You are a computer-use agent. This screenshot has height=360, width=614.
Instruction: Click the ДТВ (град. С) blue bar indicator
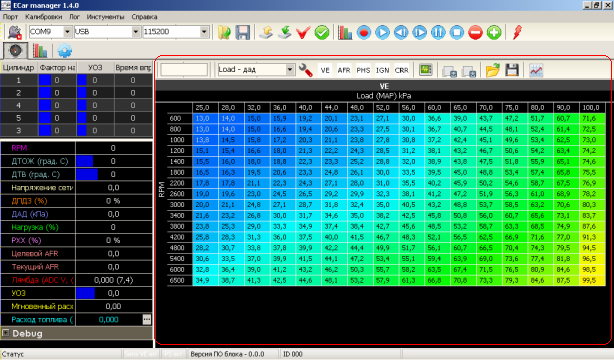click(87, 174)
